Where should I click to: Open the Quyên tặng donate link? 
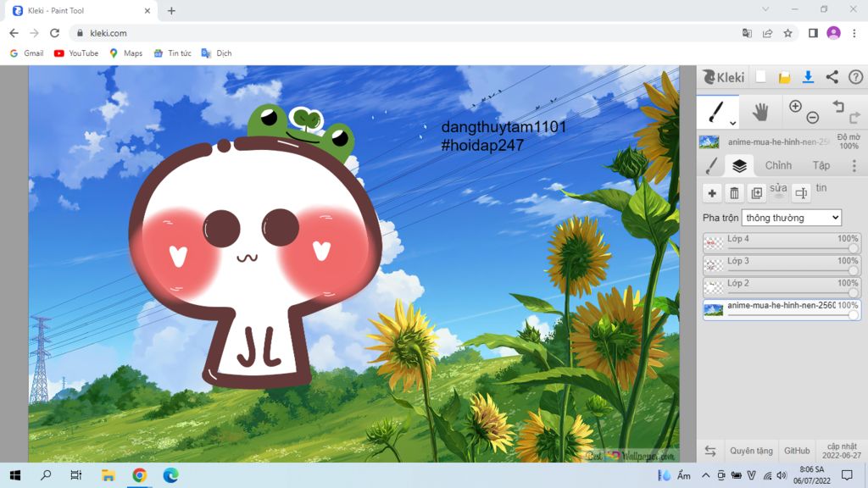(751, 451)
